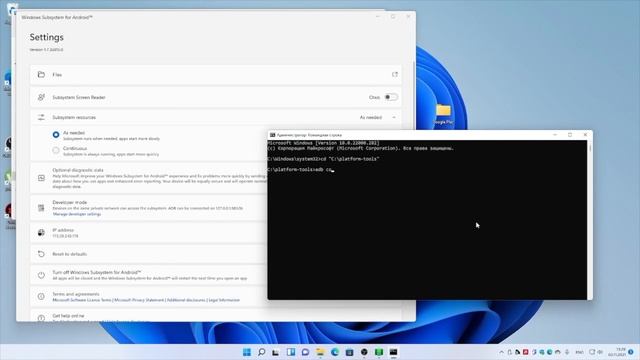Click the Files row label in Settings

point(57,75)
